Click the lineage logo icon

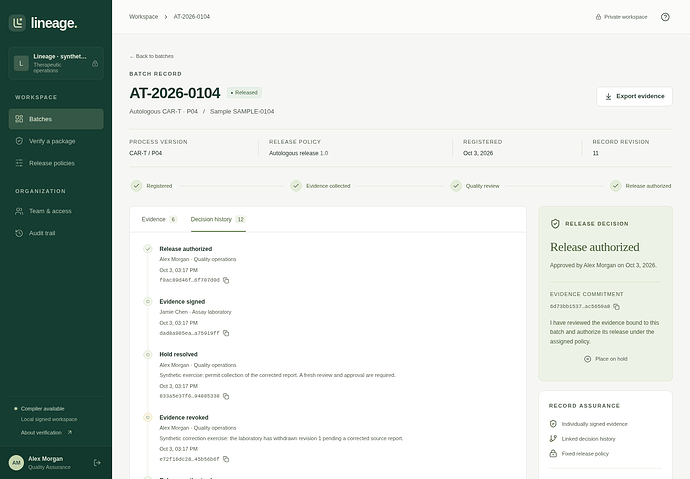tap(17, 23)
